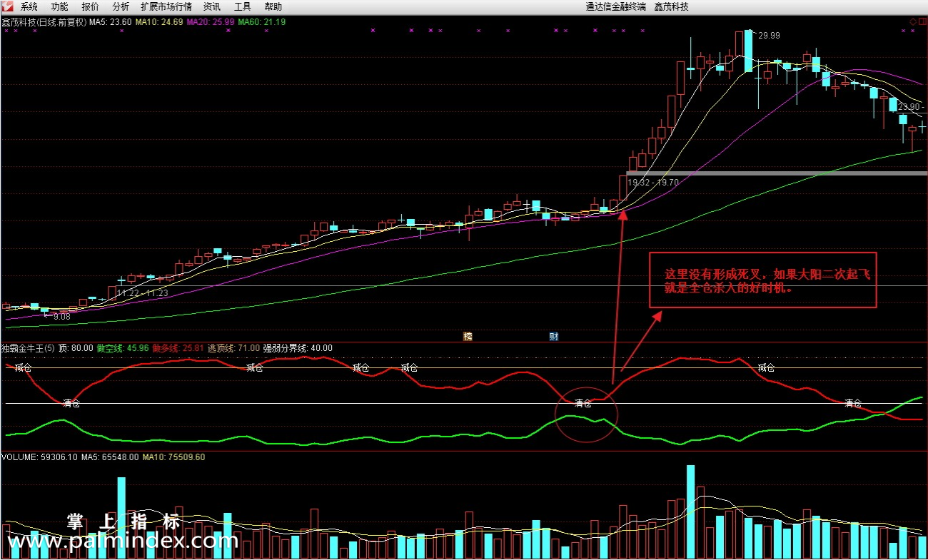The height and width of the screenshot is (560, 928).
Task: Click the 通达信金融终端 title text
Action: pyautogui.click(x=615, y=6)
